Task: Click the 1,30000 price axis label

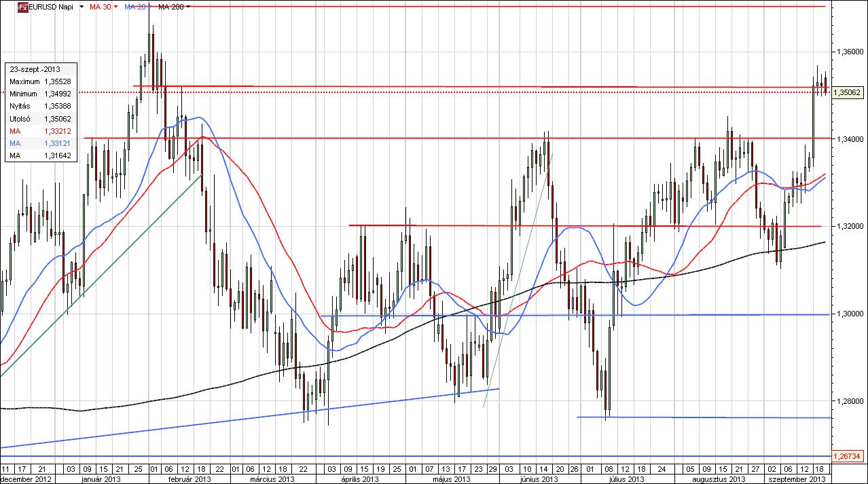Action: pyautogui.click(x=850, y=314)
